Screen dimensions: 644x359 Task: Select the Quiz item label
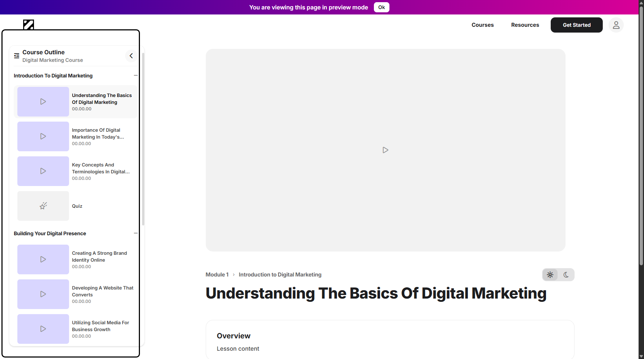(77, 206)
